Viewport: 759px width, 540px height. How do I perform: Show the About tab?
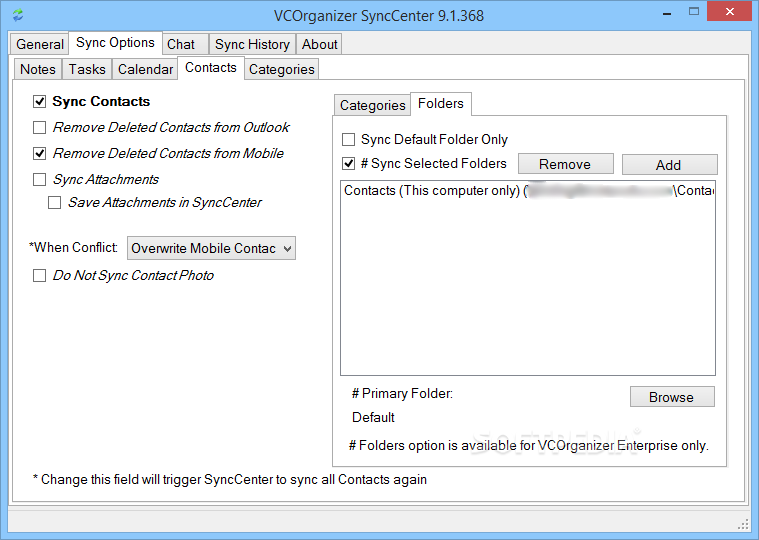tap(319, 44)
